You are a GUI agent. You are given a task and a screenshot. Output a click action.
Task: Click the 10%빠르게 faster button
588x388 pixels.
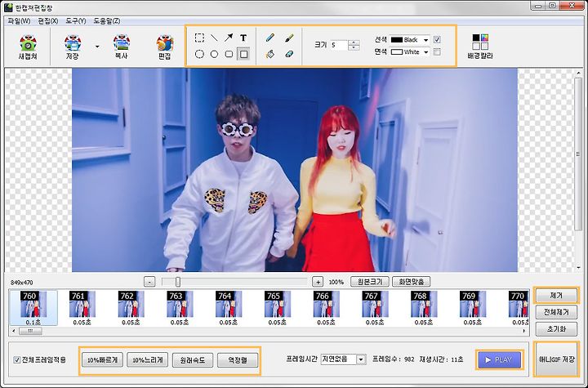click(102, 360)
